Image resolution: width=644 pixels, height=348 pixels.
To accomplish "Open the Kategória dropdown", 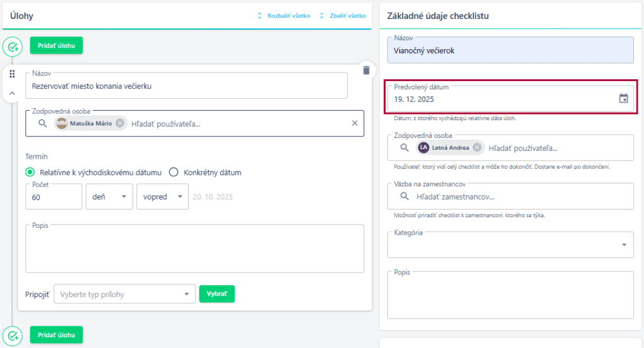I will (510, 244).
